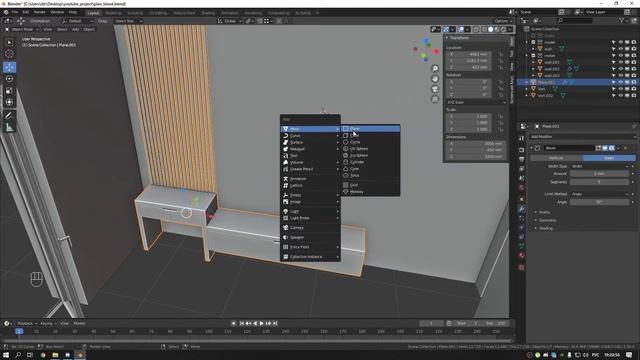Click the Vertices button in Bevel modifier
The width and height of the screenshot is (640, 360).
click(x=556, y=158)
